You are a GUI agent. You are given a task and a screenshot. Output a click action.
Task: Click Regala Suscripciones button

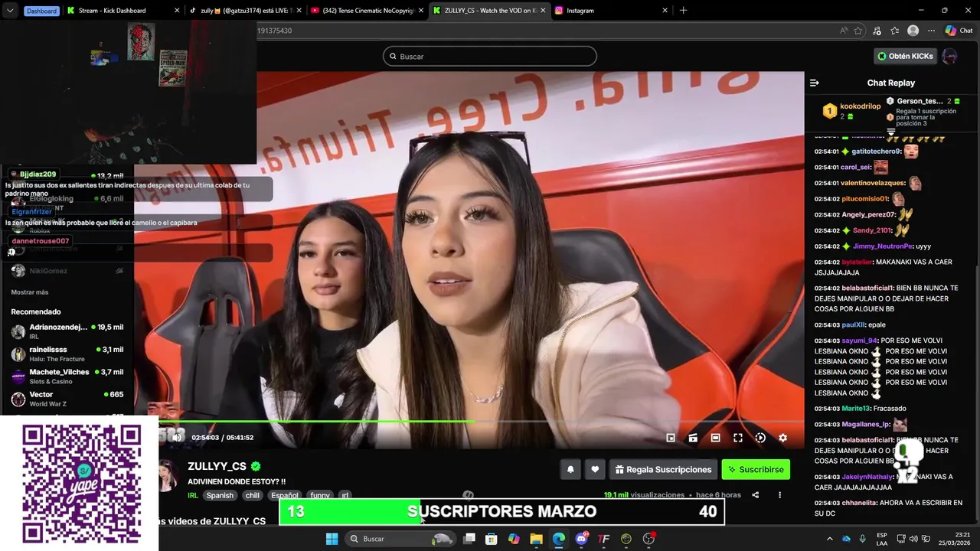point(663,469)
